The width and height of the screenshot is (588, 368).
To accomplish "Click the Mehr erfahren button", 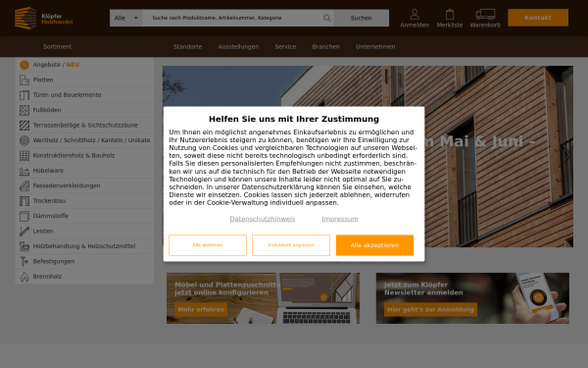I will (x=201, y=310).
